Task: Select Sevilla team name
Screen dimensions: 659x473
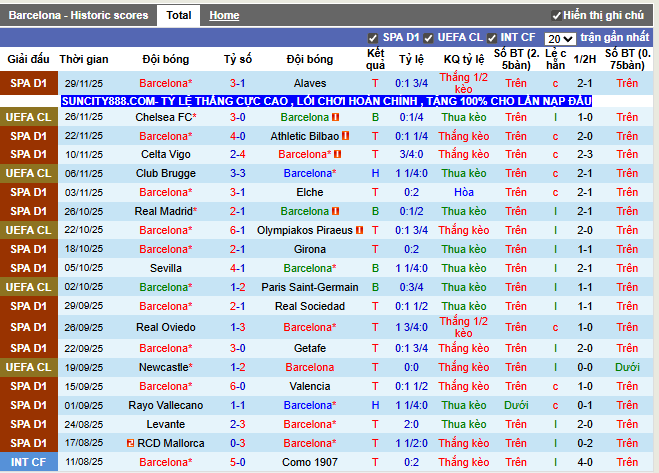Action: tap(166, 268)
